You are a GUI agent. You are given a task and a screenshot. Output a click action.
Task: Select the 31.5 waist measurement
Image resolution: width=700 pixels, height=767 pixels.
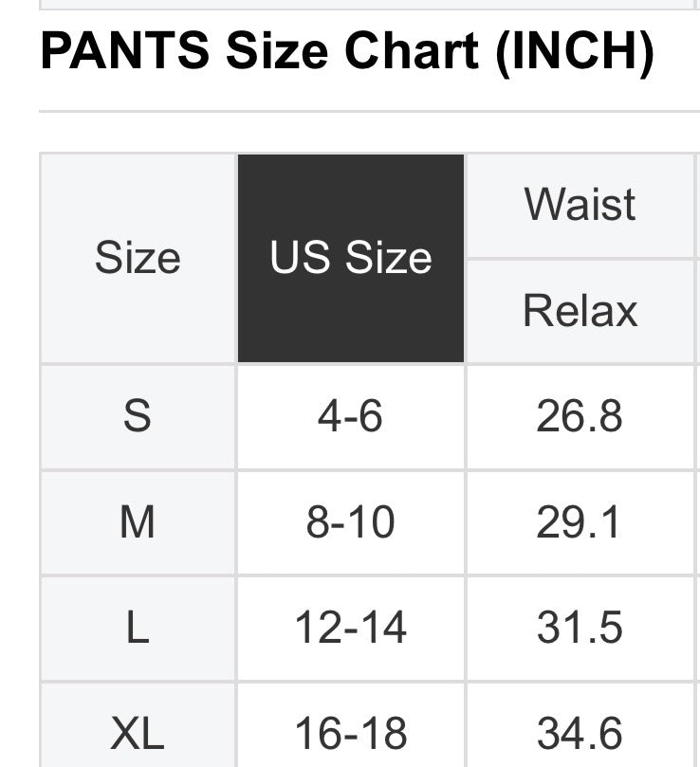(580, 628)
